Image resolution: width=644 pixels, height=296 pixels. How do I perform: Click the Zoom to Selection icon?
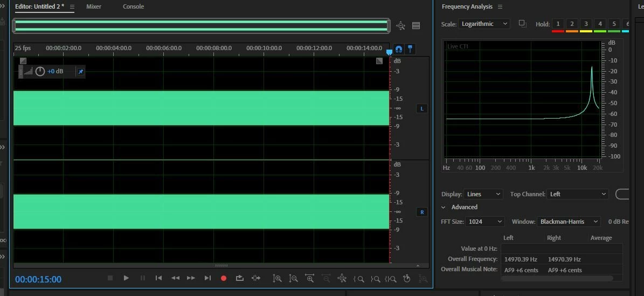click(x=391, y=279)
